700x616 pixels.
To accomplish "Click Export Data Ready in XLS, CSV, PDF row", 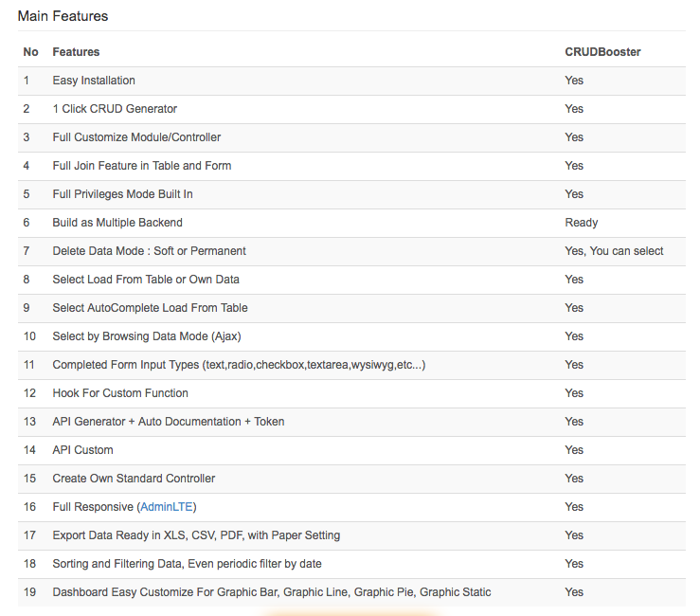I will coord(351,535).
